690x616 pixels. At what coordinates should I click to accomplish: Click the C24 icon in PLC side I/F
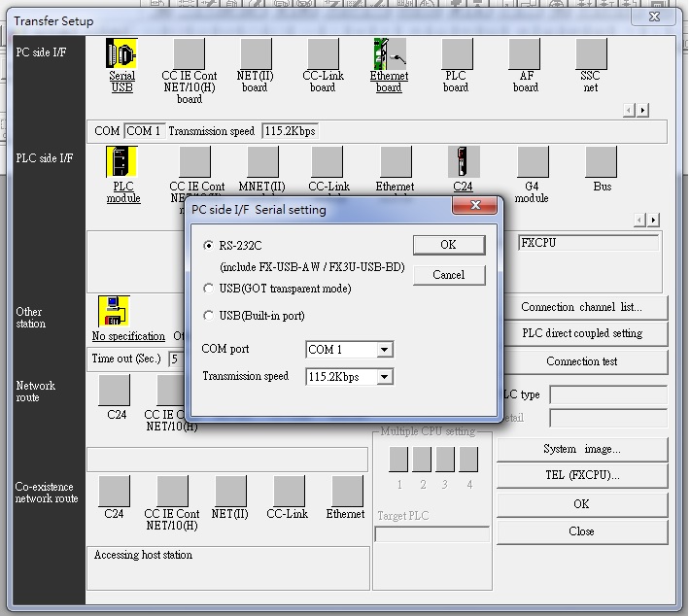tap(463, 162)
